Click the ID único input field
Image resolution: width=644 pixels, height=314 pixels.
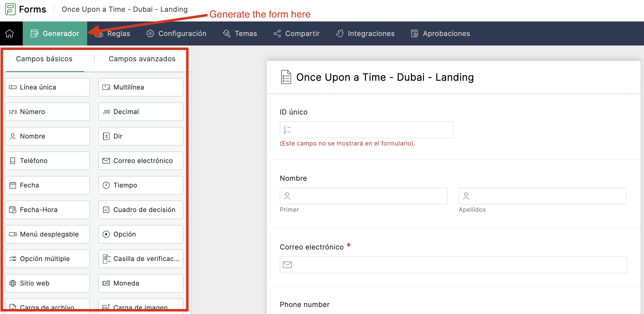[366, 129]
